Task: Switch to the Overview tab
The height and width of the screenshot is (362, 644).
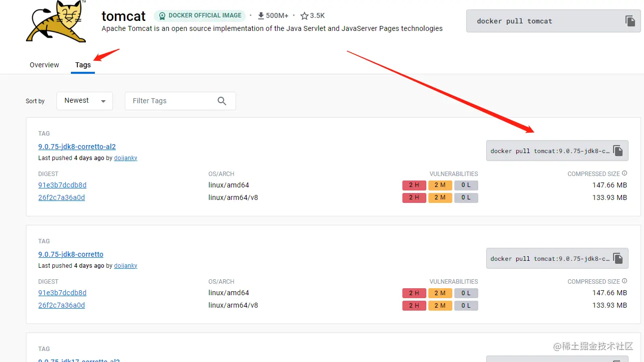Action: pos(44,65)
